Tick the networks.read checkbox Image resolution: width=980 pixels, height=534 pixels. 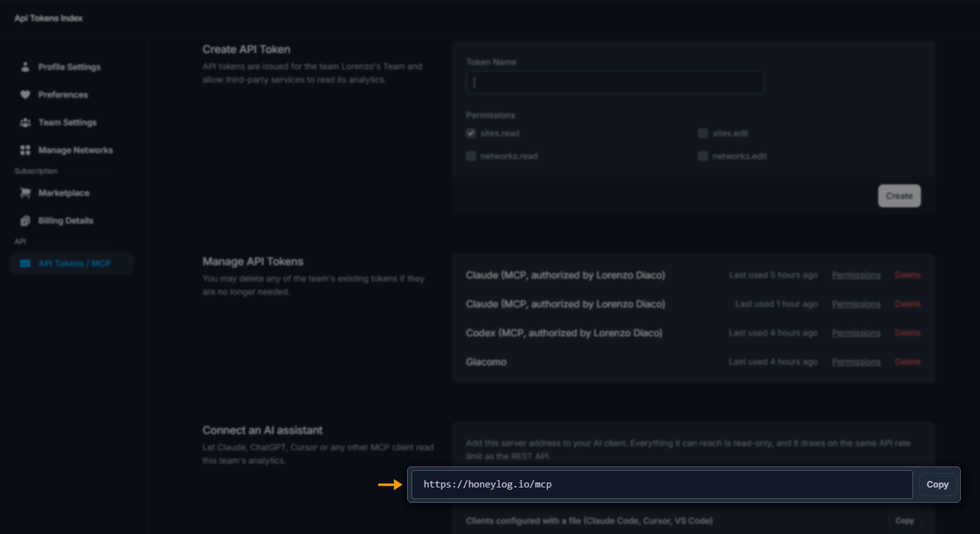click(x=471, y=156)
